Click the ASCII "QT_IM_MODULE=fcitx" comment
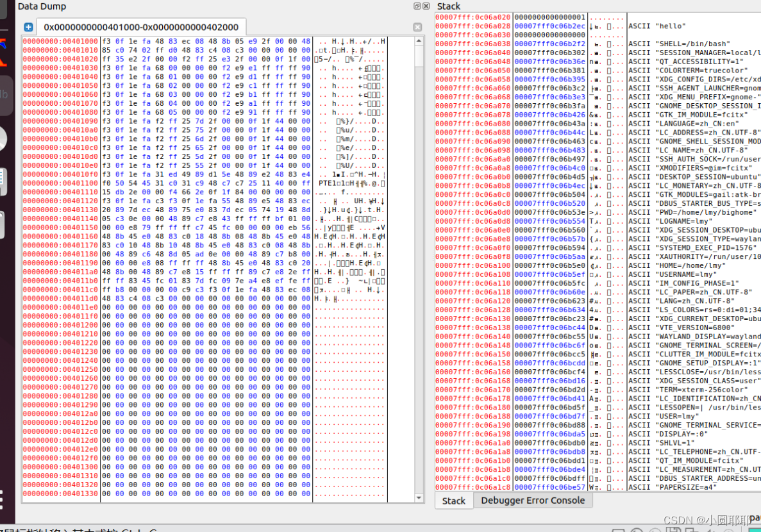The image size is (761, 532). tap(686, 461)
